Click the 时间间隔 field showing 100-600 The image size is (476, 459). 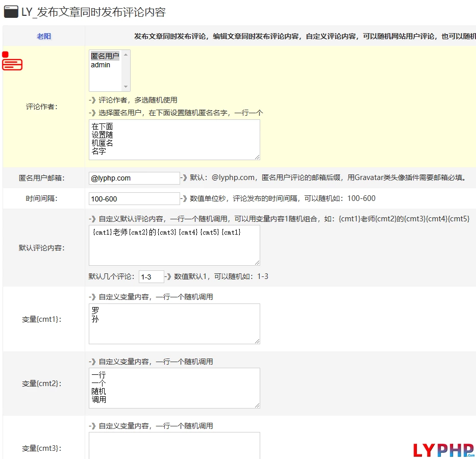(134, 198)
